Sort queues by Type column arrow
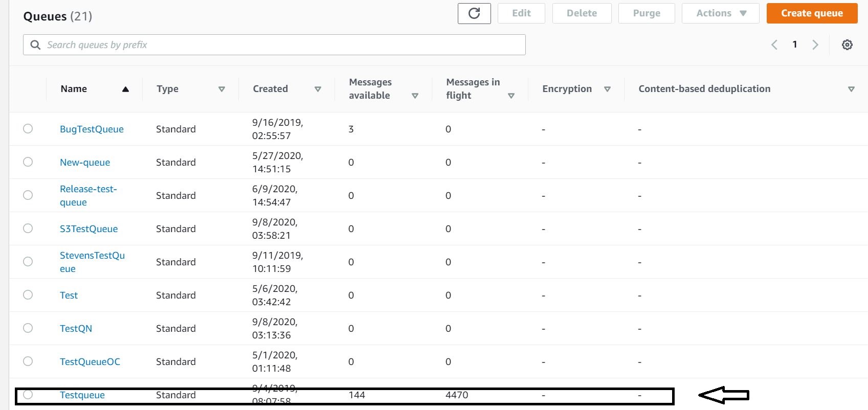Image resolution: width=868 pixels, height=410 pixels. pyautogui.click(x=221, y=89)
